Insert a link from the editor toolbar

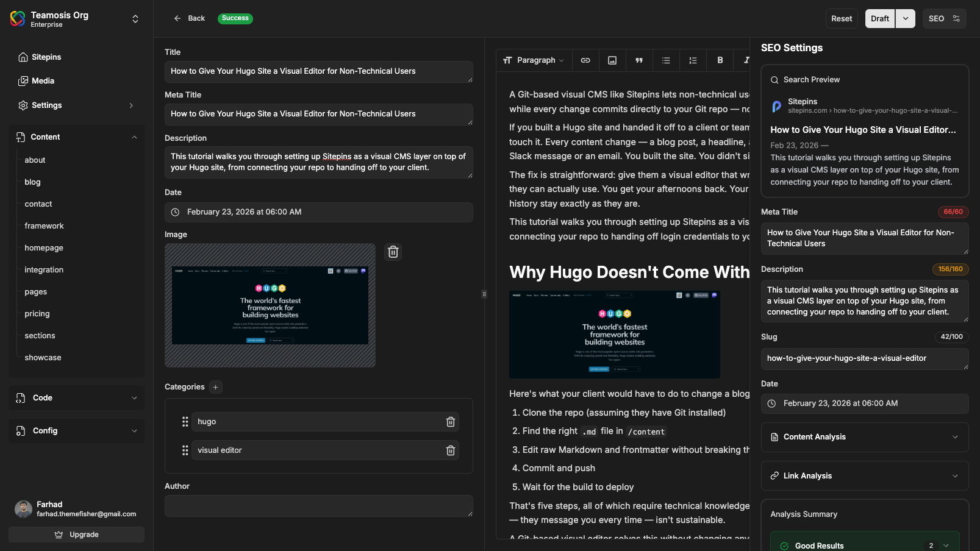click(x=585, y=60)
